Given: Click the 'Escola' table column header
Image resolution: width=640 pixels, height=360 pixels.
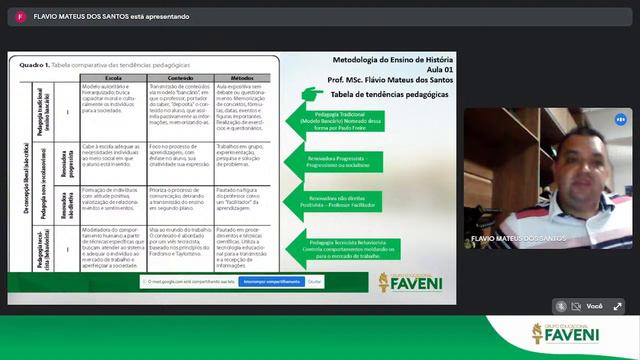Looking at the screenshot, I should click(x=113, y=78).
